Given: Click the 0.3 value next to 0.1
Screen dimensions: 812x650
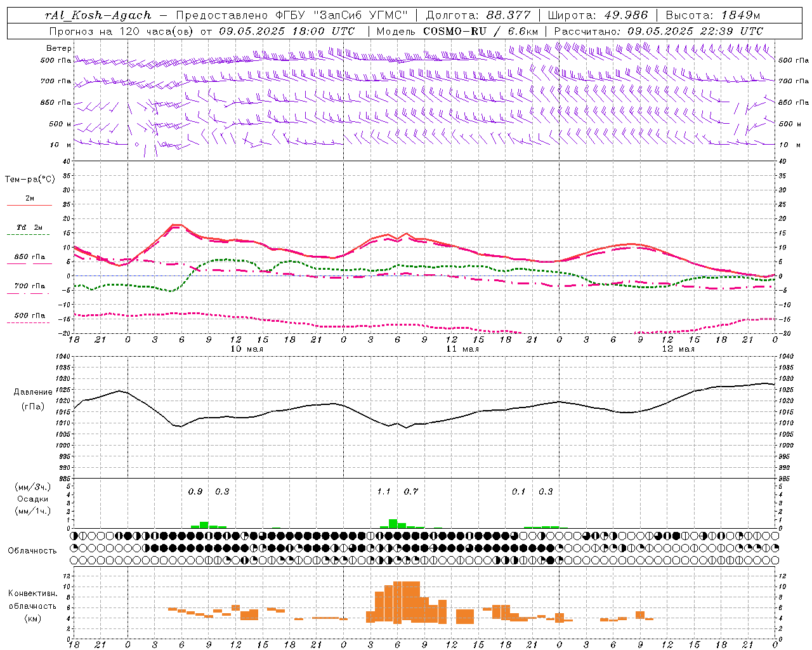Looking at the screenshot, I should pyautogui.click(x=546, y=491).
